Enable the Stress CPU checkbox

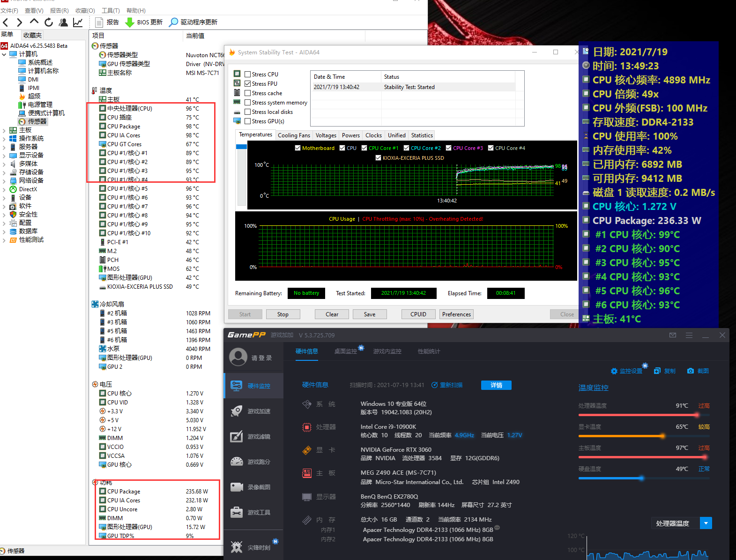(x=247, y=74)
